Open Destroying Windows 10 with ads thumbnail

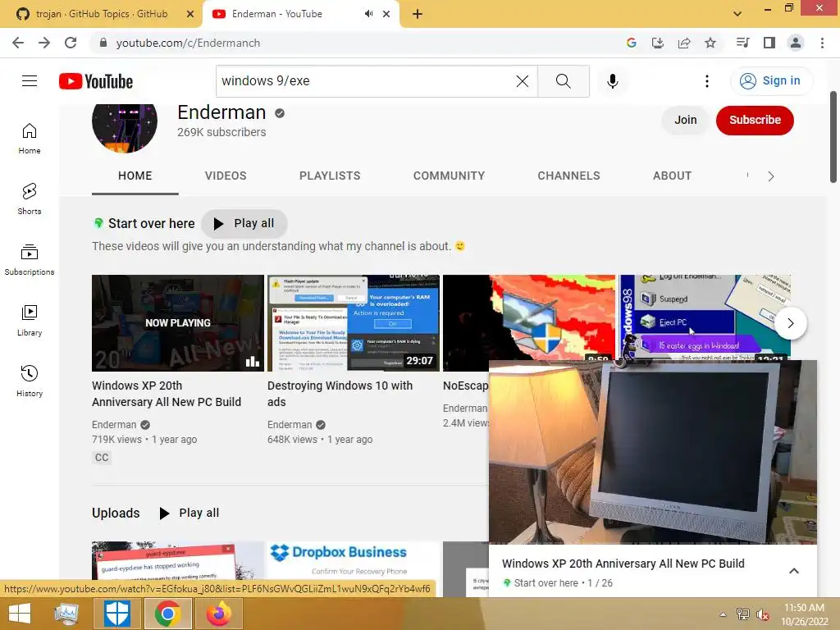[354, 323]
